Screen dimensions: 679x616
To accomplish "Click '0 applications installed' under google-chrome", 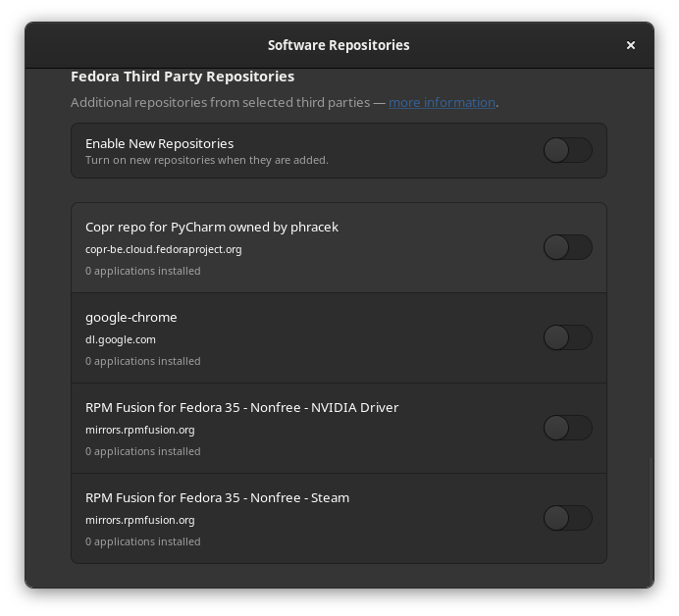I will (x=143, y=362).
